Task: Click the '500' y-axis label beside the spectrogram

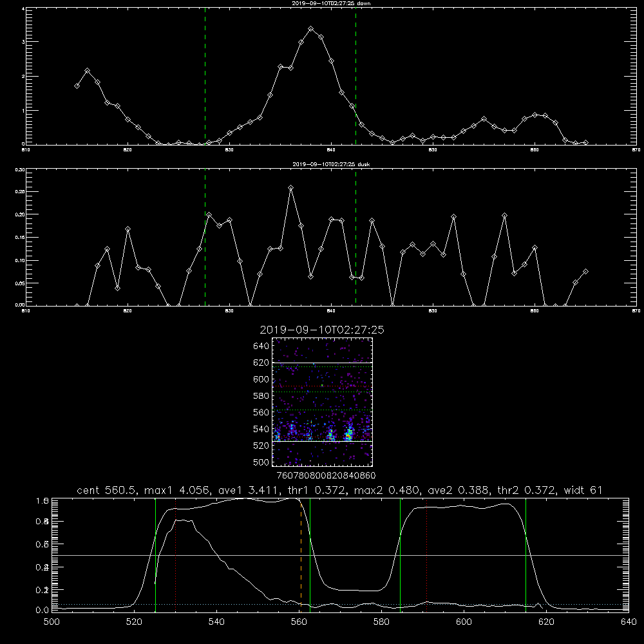Action: 261,462
